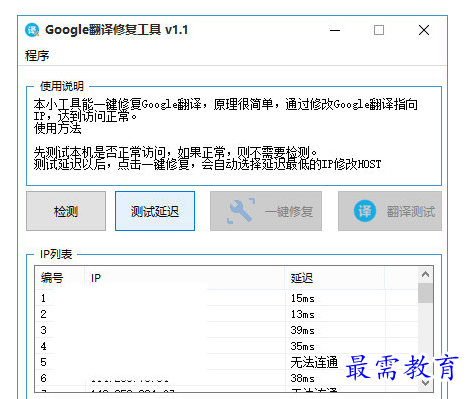467x399 pixels.
Task: Maximize the Google翻译修复工具 window
Action: point(379,30)
